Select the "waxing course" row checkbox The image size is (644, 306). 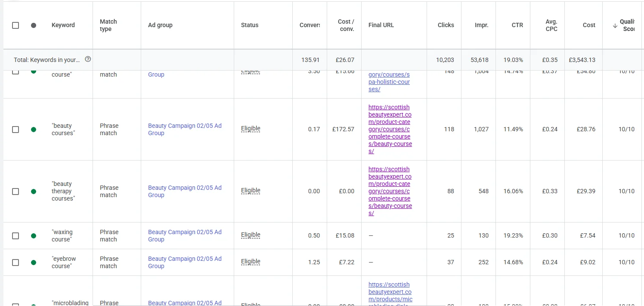15,236
